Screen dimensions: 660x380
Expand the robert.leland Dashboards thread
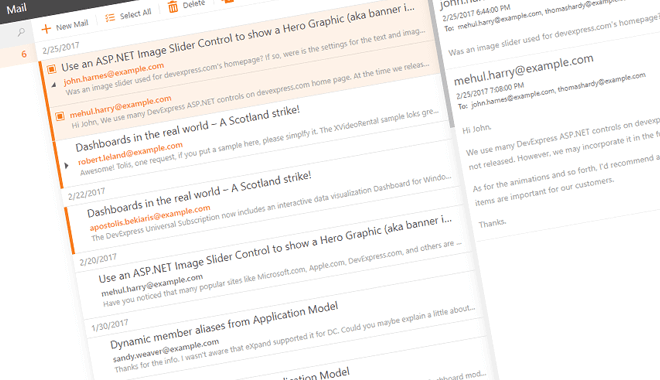pos(66,165)
